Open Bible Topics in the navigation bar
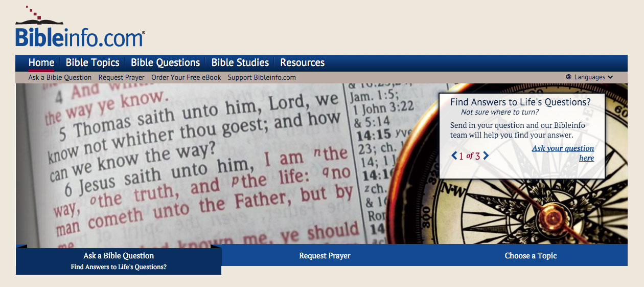644x287 pixels. [93, 63]
